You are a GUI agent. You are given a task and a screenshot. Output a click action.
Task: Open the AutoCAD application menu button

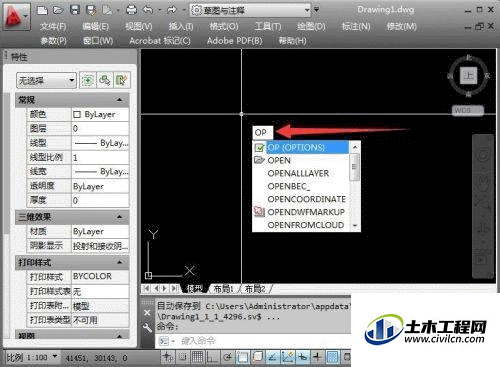click(x=16, y=16)
